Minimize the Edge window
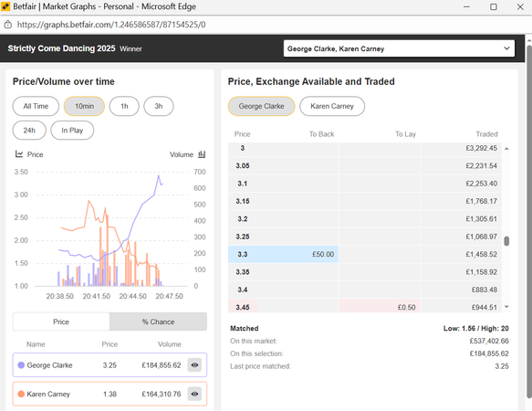 466,6
